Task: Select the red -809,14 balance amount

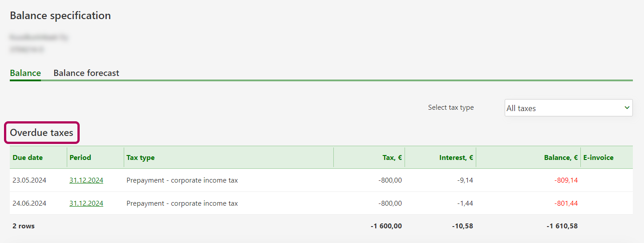Action: pos(566,180)
